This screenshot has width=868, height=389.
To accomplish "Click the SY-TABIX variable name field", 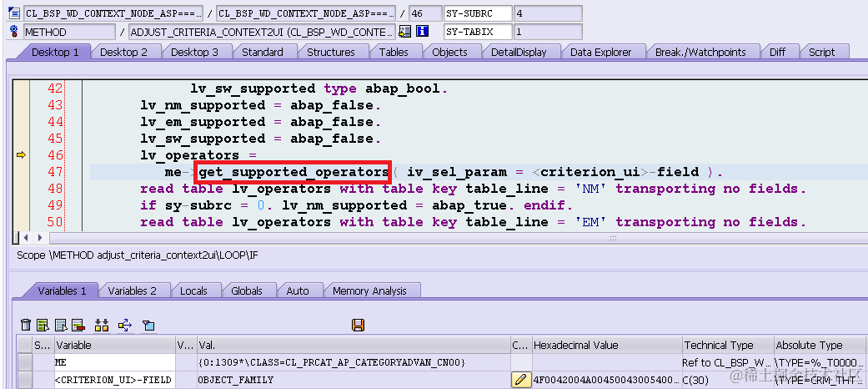I will tap(478, 32).
